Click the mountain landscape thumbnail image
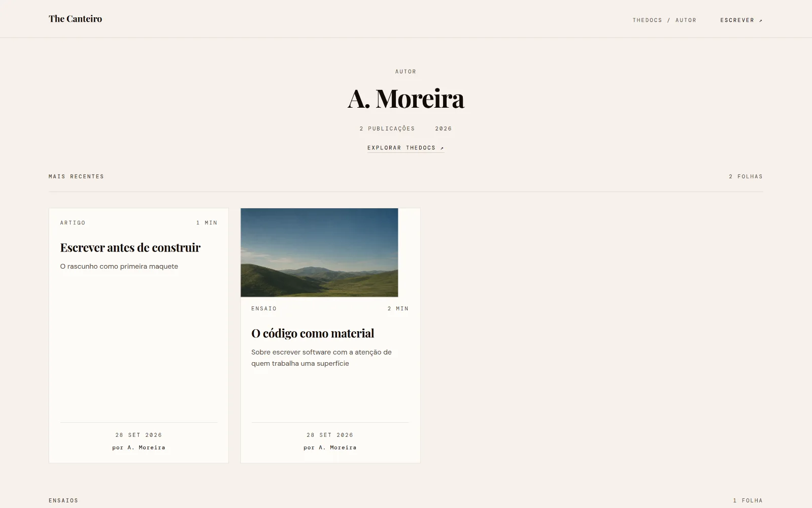 319,252
